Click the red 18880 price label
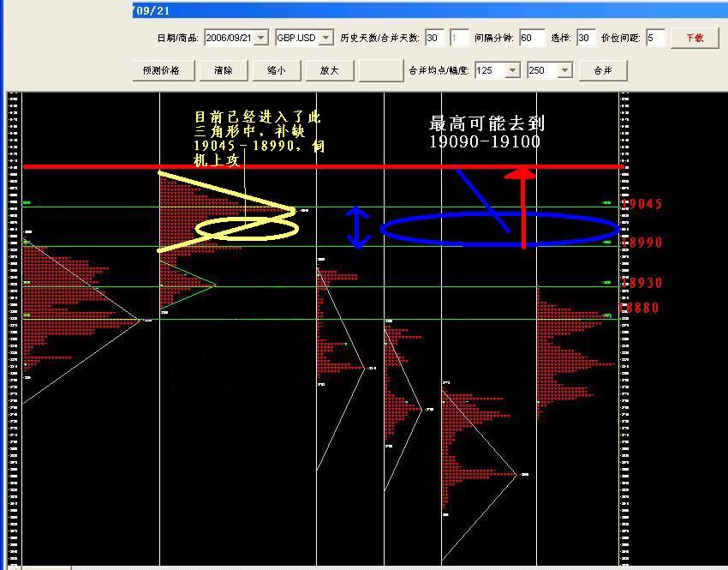 coord(639,308)
